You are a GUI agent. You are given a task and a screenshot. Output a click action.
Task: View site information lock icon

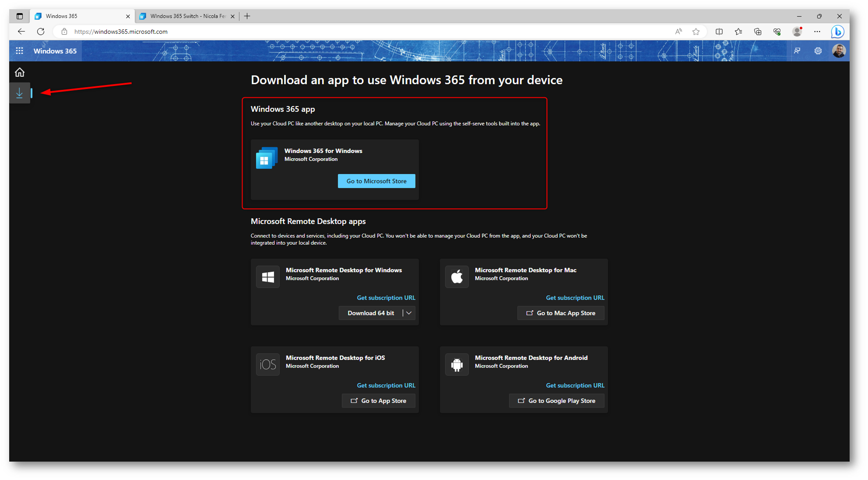64,32
